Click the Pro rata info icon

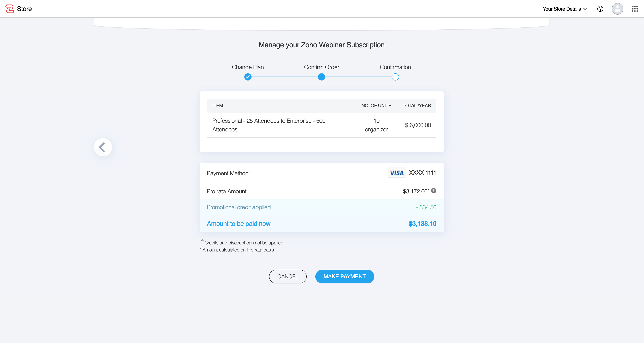click(x=434, y=191)
